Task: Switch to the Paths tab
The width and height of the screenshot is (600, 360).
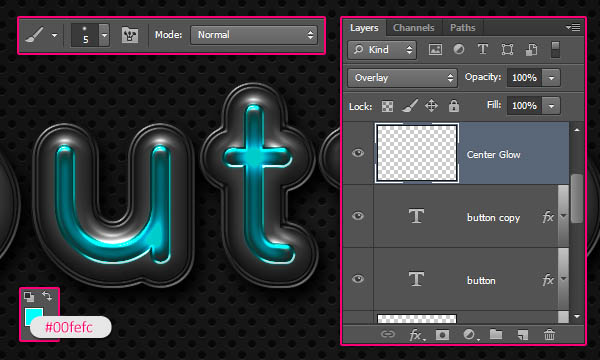Action: click(x=462, y=28)
